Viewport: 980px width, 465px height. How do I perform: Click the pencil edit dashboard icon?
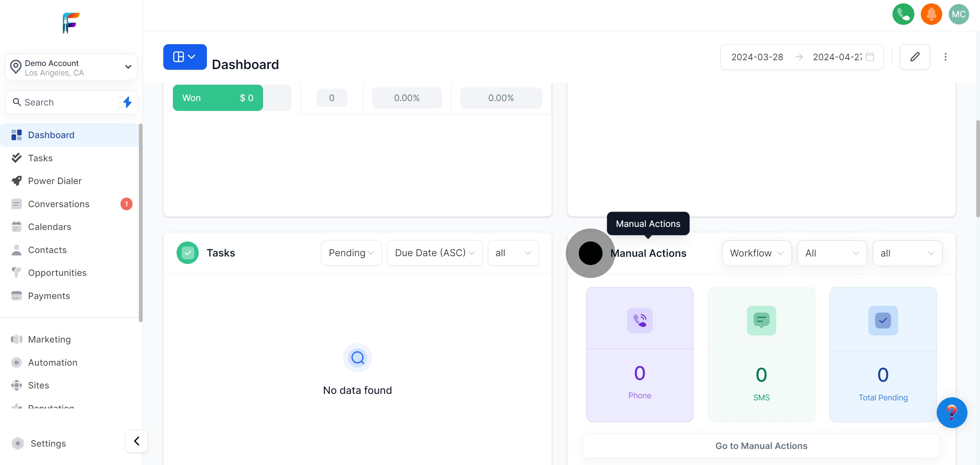point(915,57)
